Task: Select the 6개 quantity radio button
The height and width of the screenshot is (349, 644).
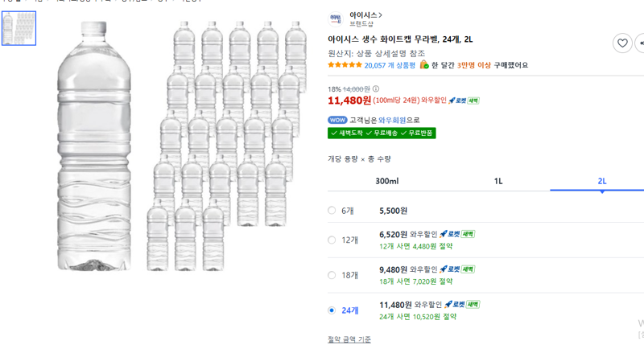Action: pyautogui.click(x=332, y=211)
